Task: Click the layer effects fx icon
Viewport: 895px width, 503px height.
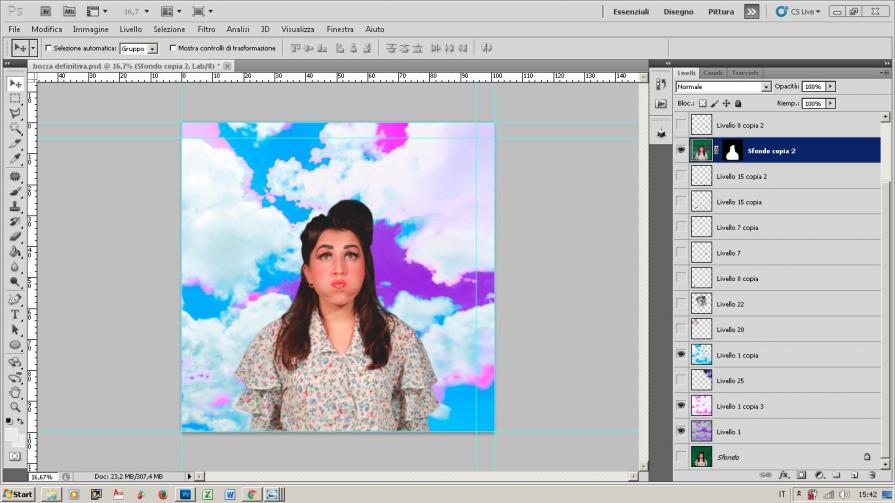Action: pyautogui.click(x=785, y=475)
